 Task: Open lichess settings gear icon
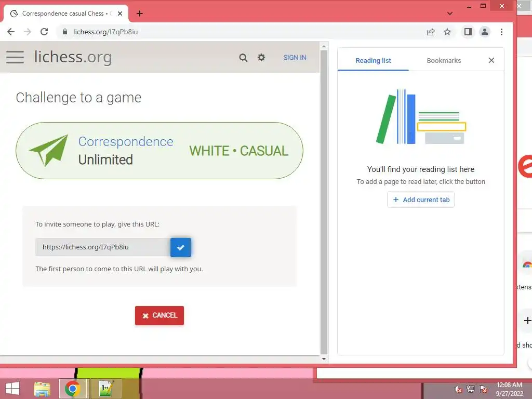[x=261, y=57]
